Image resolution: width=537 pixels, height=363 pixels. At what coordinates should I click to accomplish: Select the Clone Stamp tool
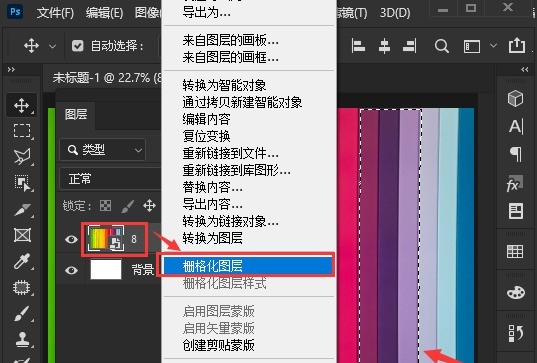(22, 339)
